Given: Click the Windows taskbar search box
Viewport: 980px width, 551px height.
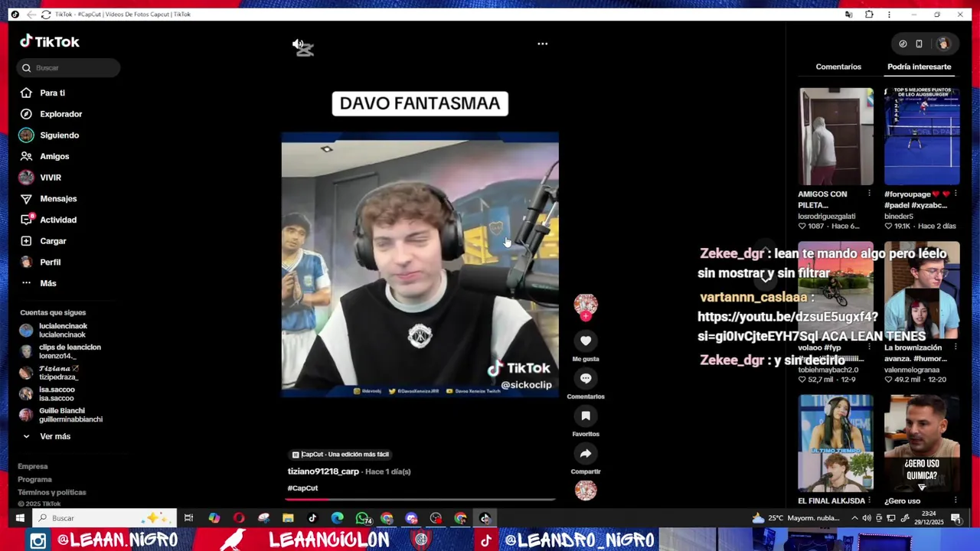Looking at the screenshot, I should pos(106,518).
